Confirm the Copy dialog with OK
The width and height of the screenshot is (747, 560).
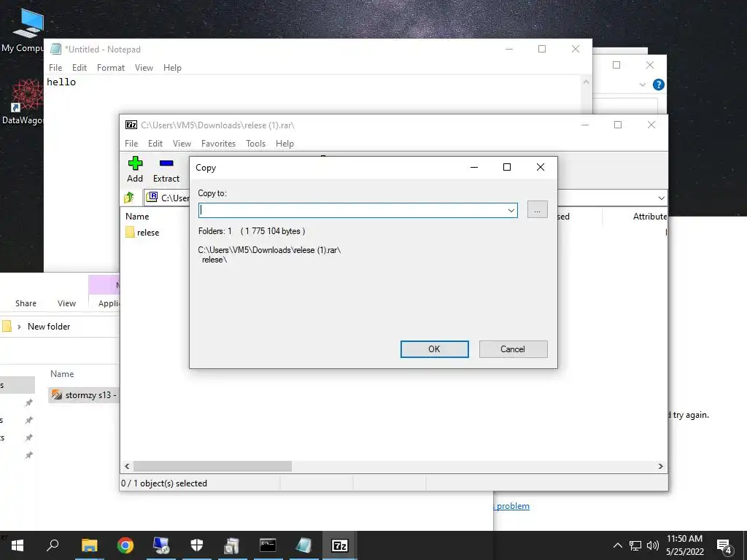435,349
